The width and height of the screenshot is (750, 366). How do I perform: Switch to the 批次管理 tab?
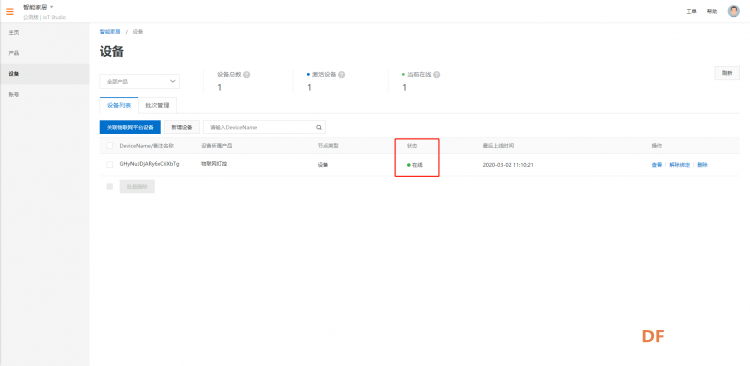pos(157,105)
